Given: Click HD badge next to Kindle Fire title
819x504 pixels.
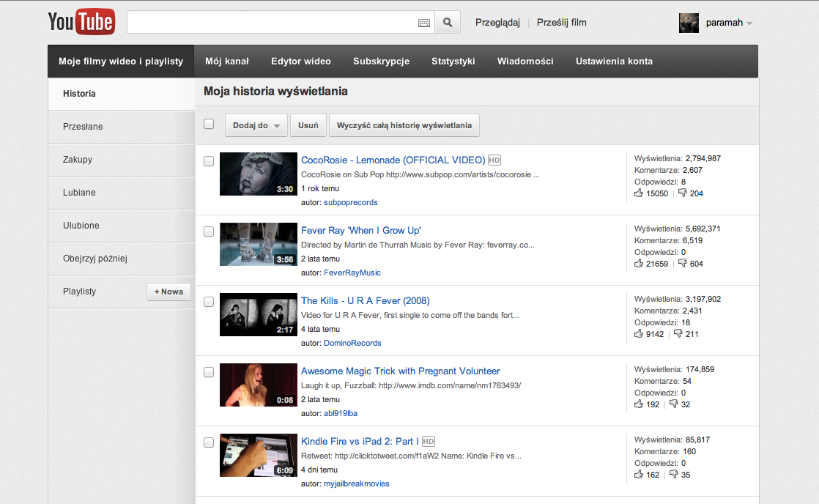Looking at the screenshot, I should [429, 442].
